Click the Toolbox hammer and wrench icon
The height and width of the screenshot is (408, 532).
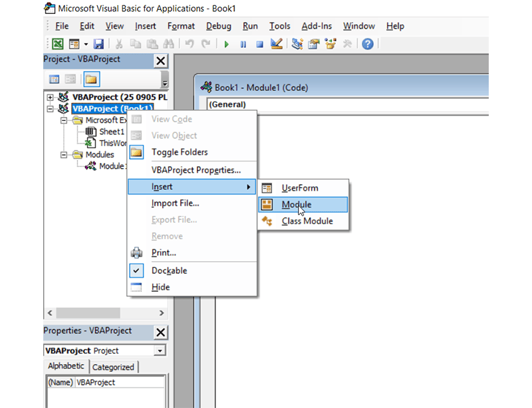tap(346, 44)
